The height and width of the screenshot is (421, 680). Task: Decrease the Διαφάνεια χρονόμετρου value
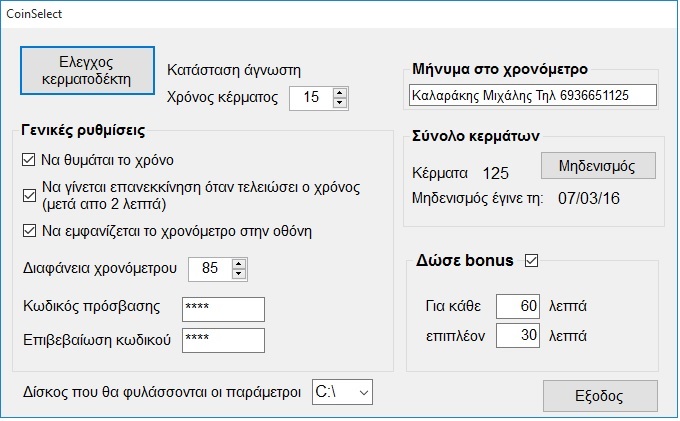click(238, 274)
